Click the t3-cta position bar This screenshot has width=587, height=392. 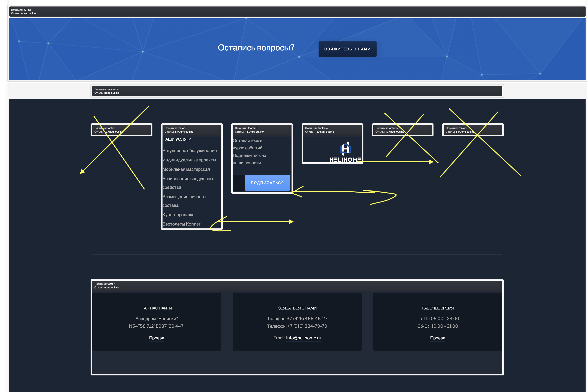click(297, 12)
